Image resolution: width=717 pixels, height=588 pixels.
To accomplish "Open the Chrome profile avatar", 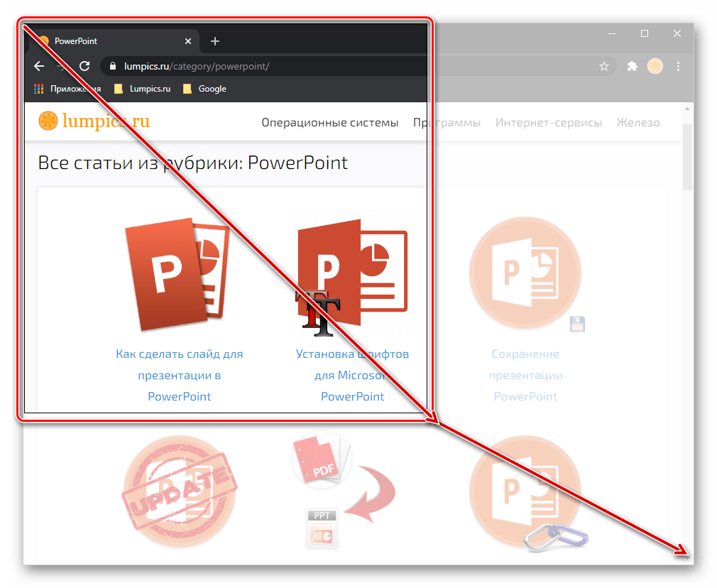I will point(655,66).
